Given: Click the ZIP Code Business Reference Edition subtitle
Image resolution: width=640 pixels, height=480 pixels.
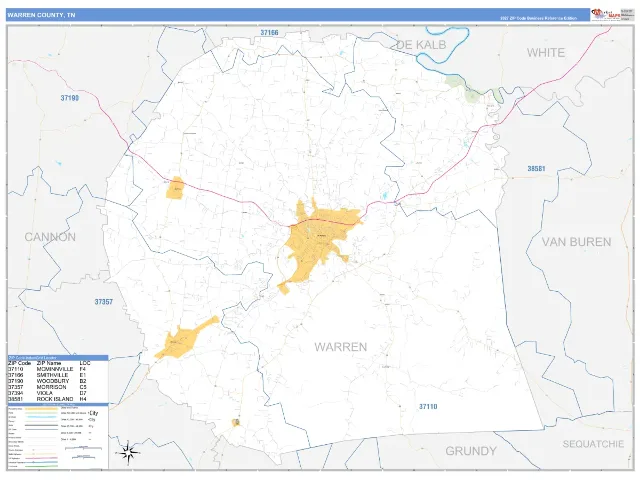Looking at the screenshot, I should tap(539, 18).
